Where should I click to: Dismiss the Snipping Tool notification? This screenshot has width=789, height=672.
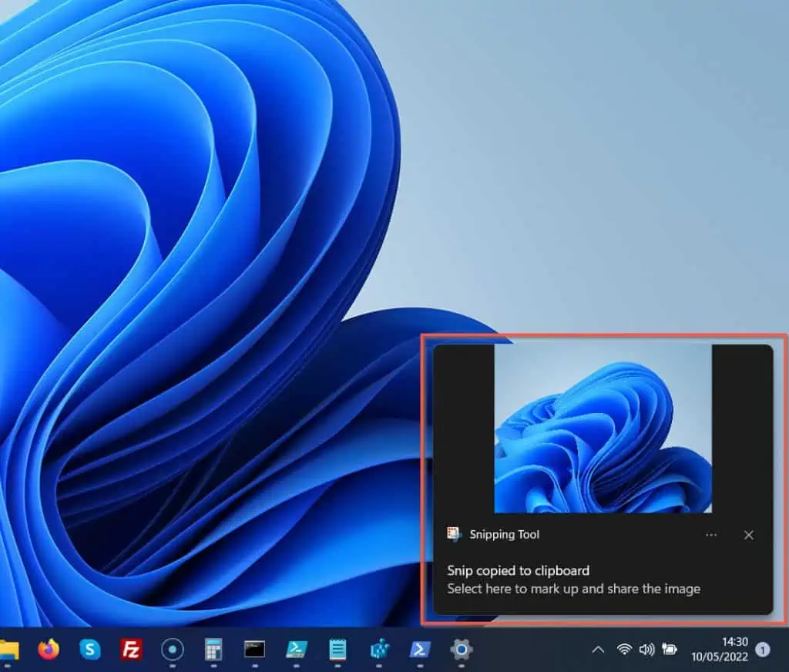tap(748, 535)
